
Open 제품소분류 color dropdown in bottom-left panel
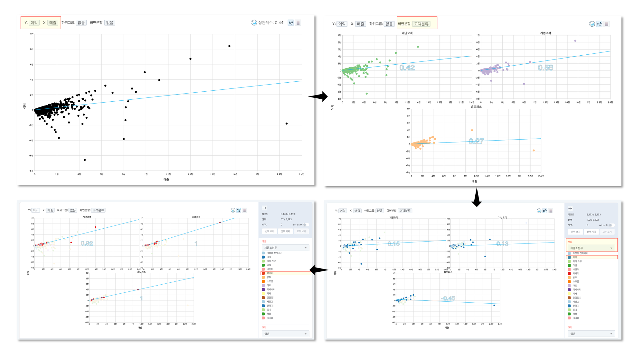[x=285, y=248]
